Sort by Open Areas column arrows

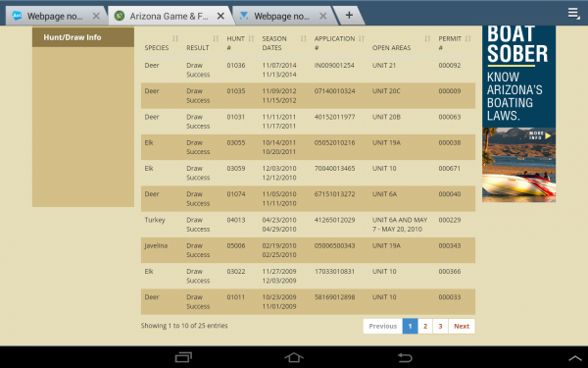427,38
